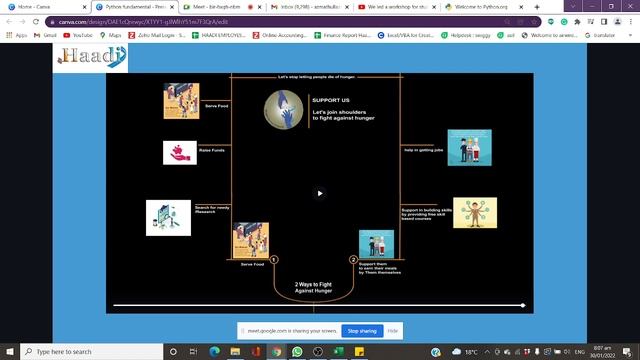Image resolution: width=640 pixels, height=360 pixels.
Task: Open a new browser tab
Action: point(537,7)
